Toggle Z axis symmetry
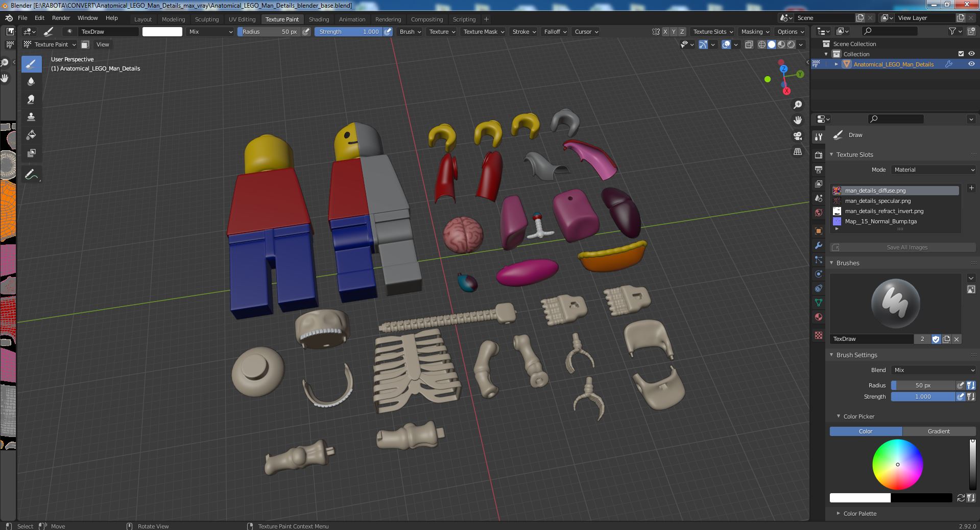The height and width of the screenshot is (530, 980). click(682, 32)
